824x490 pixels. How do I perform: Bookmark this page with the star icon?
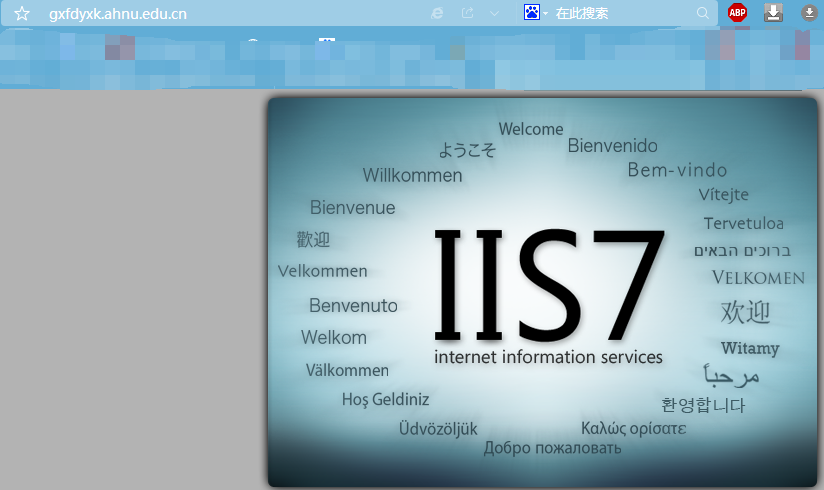tap(21, 14)
